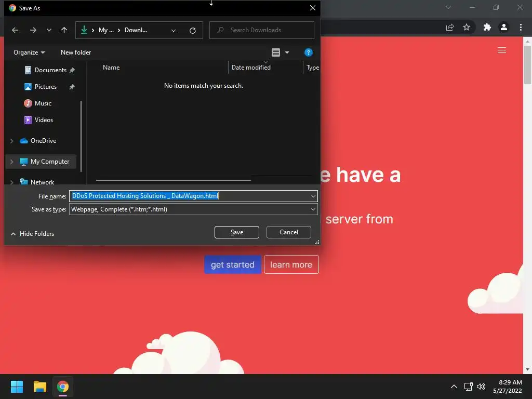532x399 pixels.
Task: Click the pin icon next to Pictures
Action: 72,87
